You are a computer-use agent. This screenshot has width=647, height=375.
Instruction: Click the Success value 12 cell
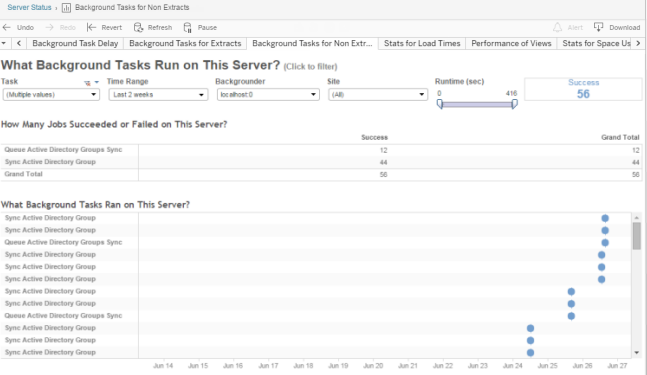(384, 150)
